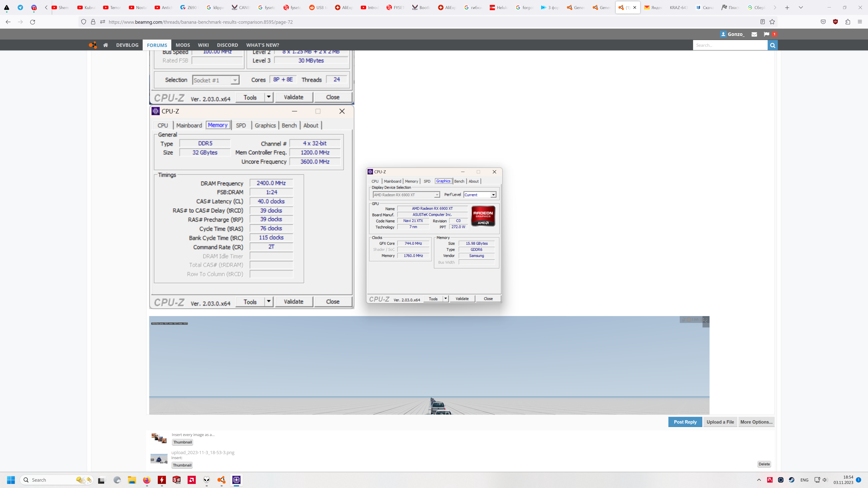Open Firefox extensions puzzle icon
The width and height of the screenshot is (868, 488).
848,22
